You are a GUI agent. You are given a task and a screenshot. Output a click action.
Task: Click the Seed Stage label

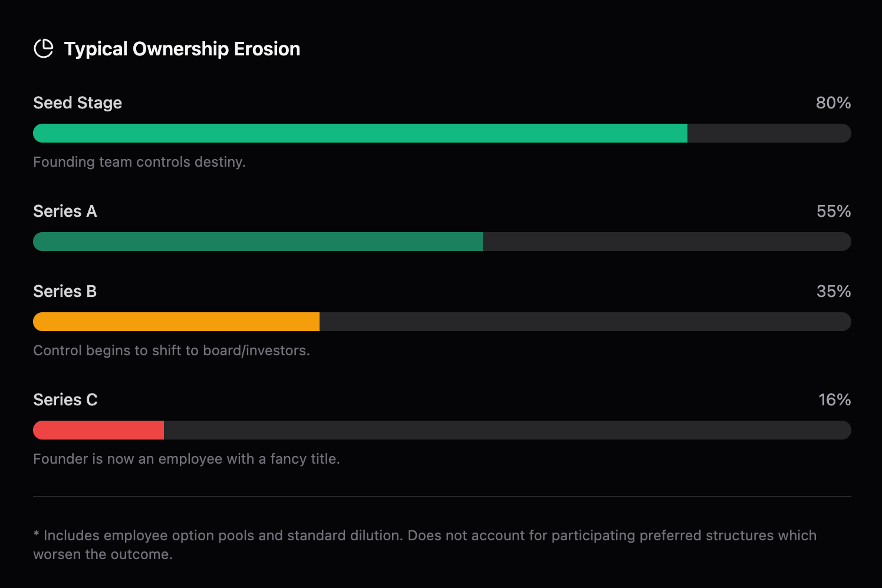(x=77, y=103)
